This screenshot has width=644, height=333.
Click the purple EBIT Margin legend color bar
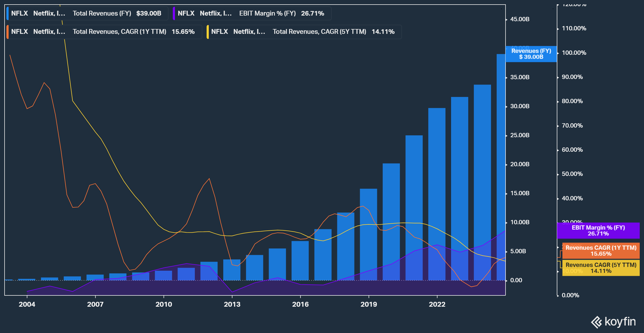(174, 13)
